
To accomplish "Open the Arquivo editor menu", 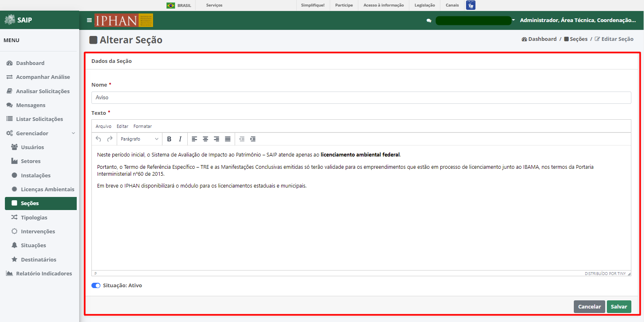I will (103, 126).
